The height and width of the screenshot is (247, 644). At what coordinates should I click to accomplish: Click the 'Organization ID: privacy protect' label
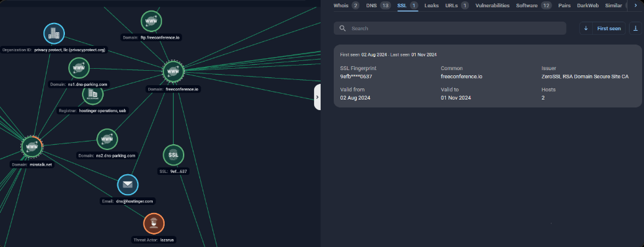click(54, 50)
